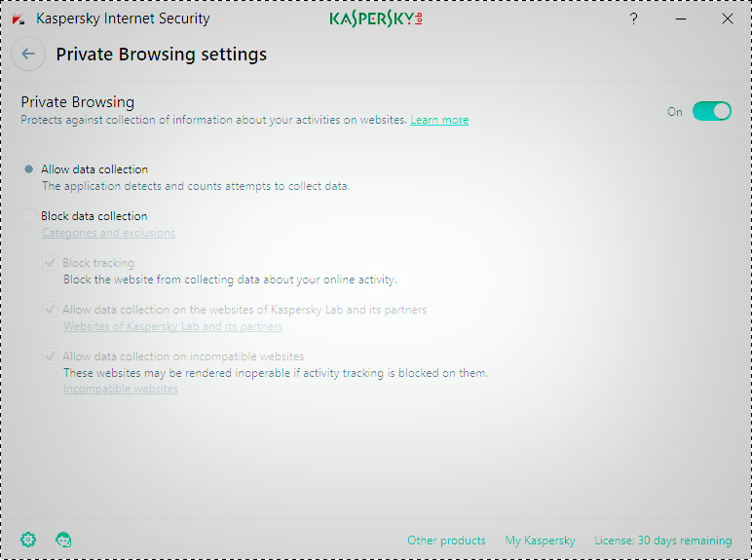
Task: Click the Kaspersky app icon in title bar
Action: [19, 19]
